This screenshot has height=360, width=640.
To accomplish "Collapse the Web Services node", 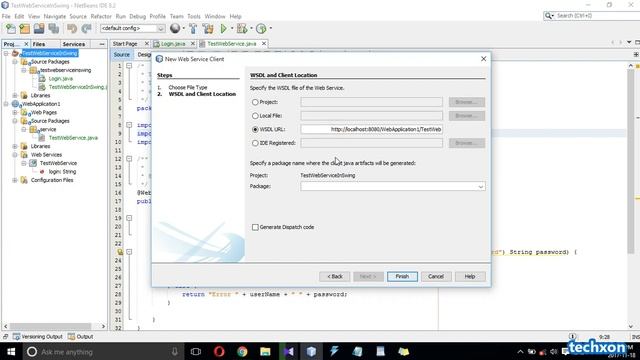I will tap(15, 155).
